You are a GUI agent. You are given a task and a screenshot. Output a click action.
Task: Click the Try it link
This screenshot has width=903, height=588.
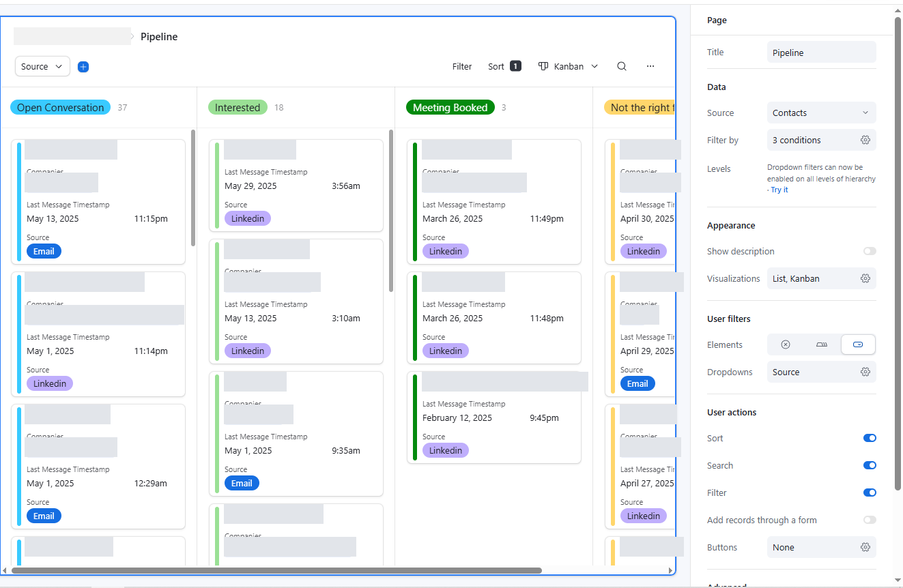[x=779, y=190]
